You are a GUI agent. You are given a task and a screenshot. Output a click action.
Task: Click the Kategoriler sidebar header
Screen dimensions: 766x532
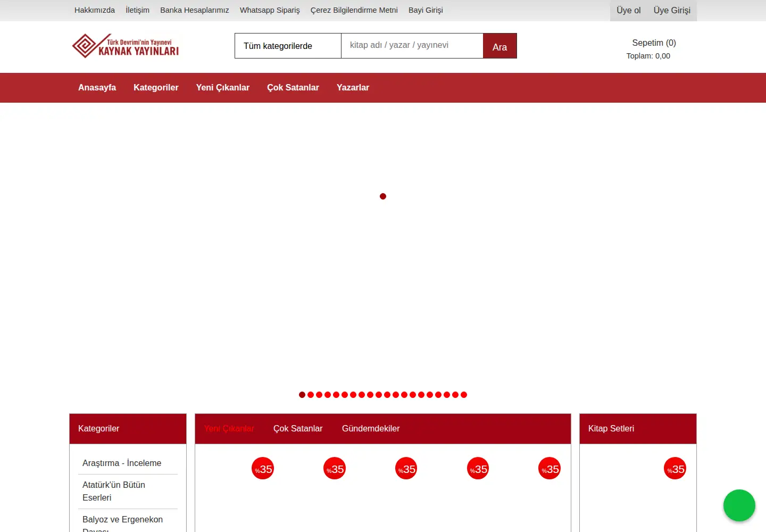tap(128, 429)
